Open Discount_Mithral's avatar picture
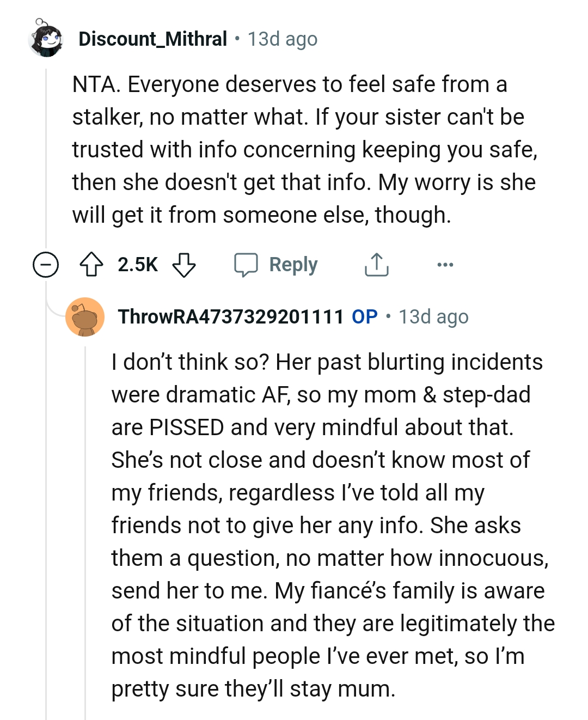This screenshot has width=588, height=720. pos(46,39)
